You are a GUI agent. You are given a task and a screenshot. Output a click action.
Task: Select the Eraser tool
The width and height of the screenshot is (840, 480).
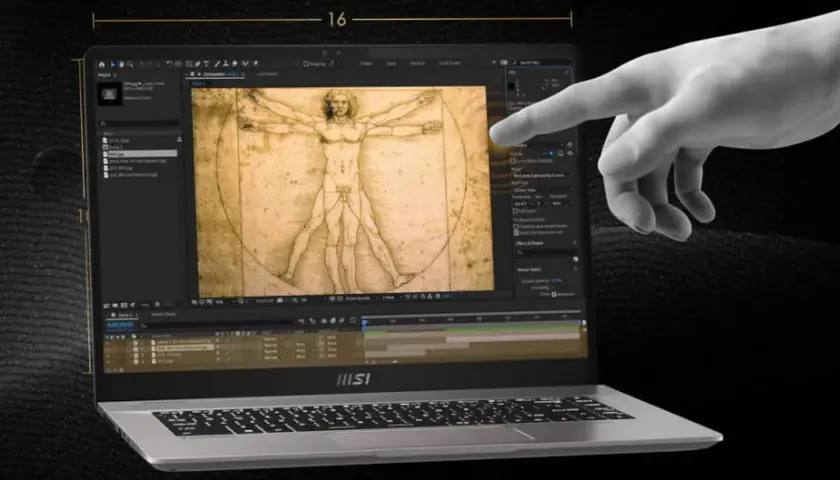coord(235,64)
